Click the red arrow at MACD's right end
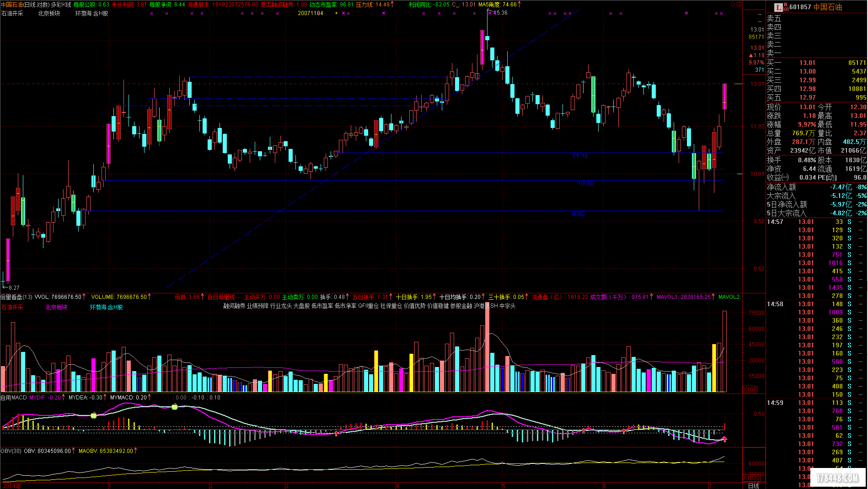Image resolution: width=868 pixels, height=489 pixels. tap(724, 440)
